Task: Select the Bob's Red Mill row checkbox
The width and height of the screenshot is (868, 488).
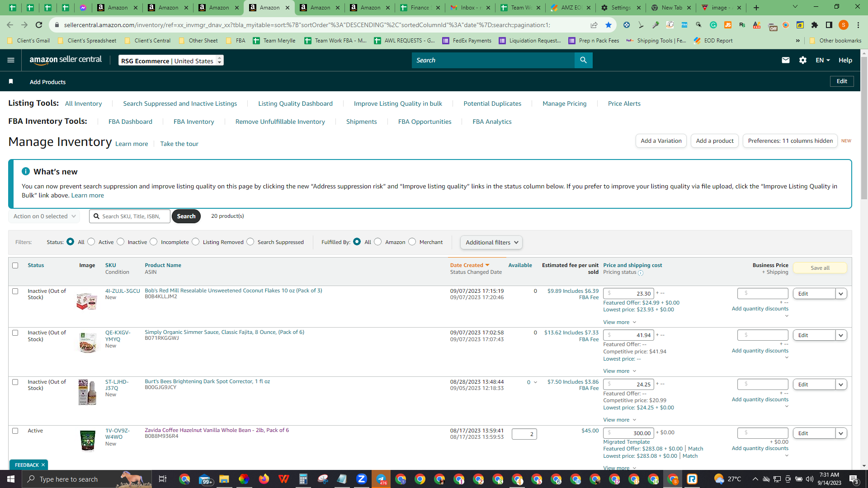Action: (15, 291)
